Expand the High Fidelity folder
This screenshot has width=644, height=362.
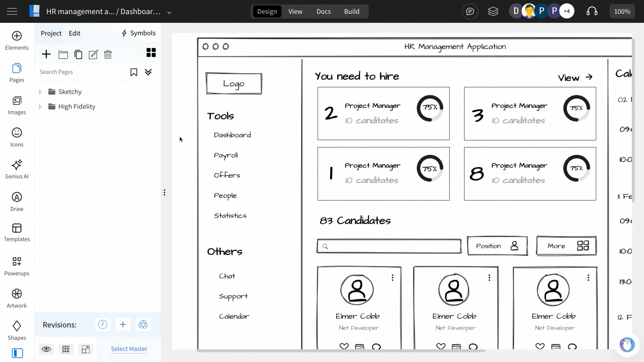(x=40, y=106)
